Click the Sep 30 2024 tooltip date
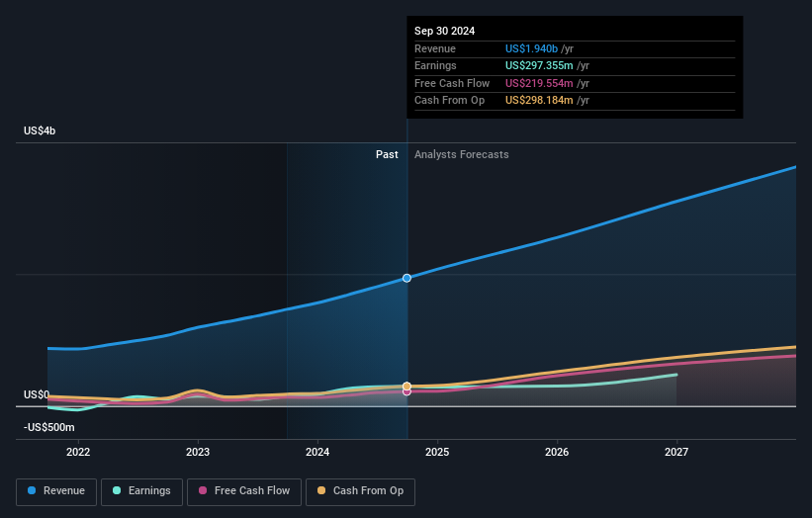Screen dimensions: 812x518 pos(444,31)
